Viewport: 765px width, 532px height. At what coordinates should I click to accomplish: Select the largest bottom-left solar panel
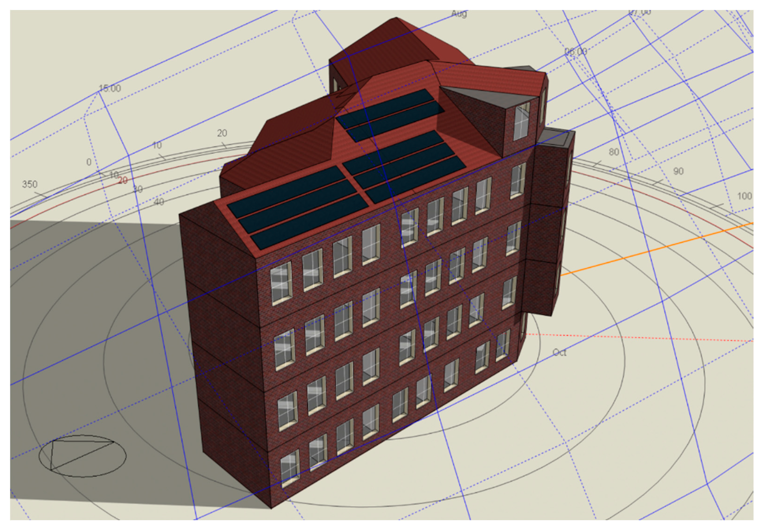[310, 221]
